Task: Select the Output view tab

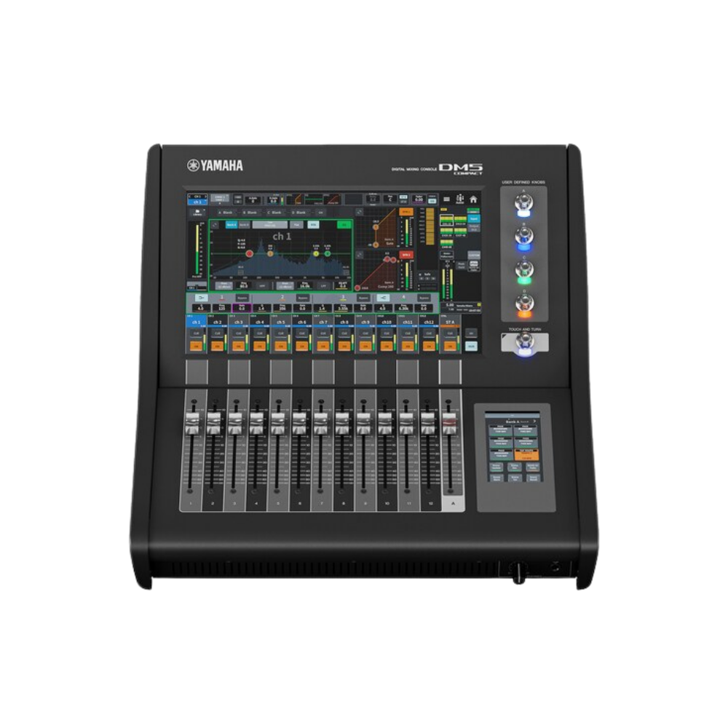Action: pyautogui.click(x=474, y=227)
